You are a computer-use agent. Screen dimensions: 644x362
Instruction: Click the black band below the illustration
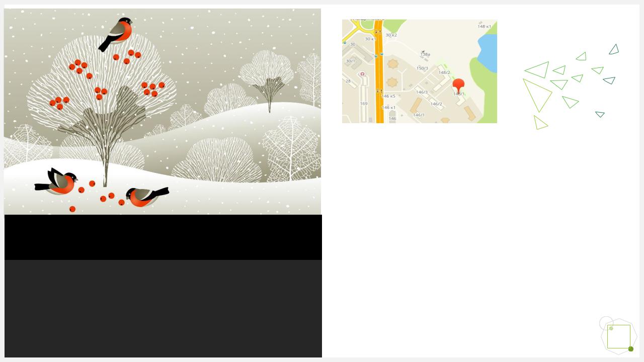pyautogui.click(x=163, y=237)
